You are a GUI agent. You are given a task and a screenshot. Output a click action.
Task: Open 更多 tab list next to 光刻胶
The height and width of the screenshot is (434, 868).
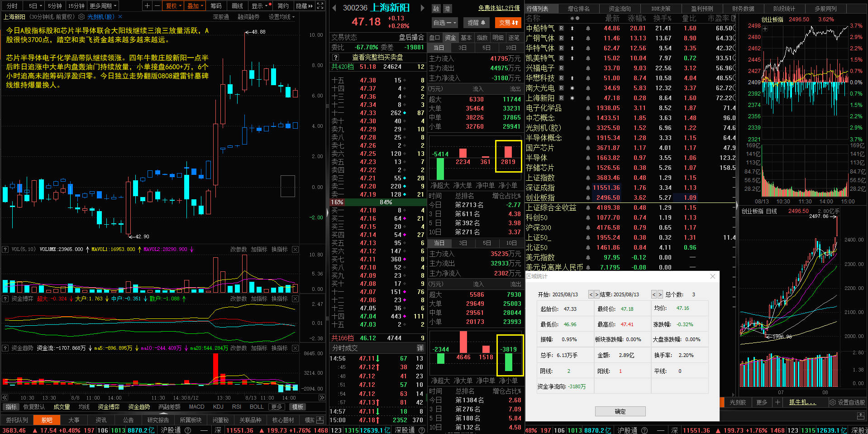pos(762,402)
